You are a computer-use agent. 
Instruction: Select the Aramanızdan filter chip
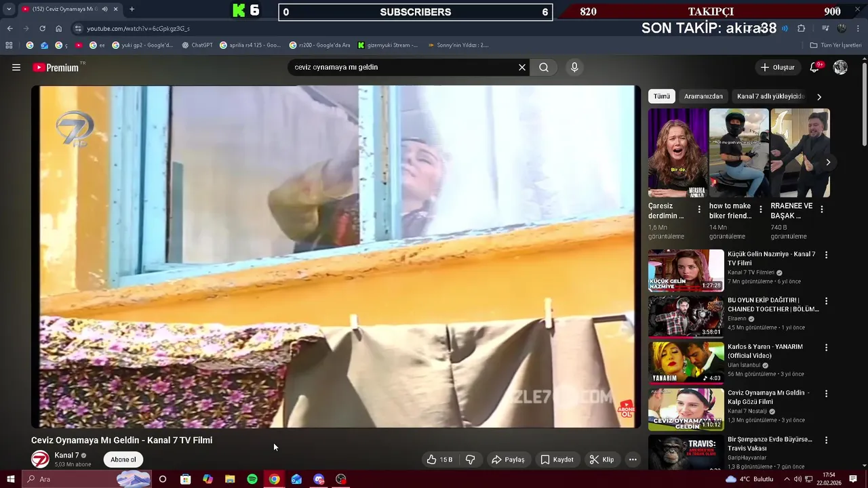[703, 96]
